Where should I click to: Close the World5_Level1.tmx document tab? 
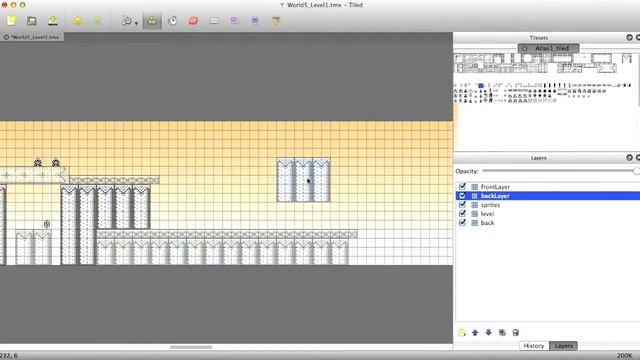point(6,37)
